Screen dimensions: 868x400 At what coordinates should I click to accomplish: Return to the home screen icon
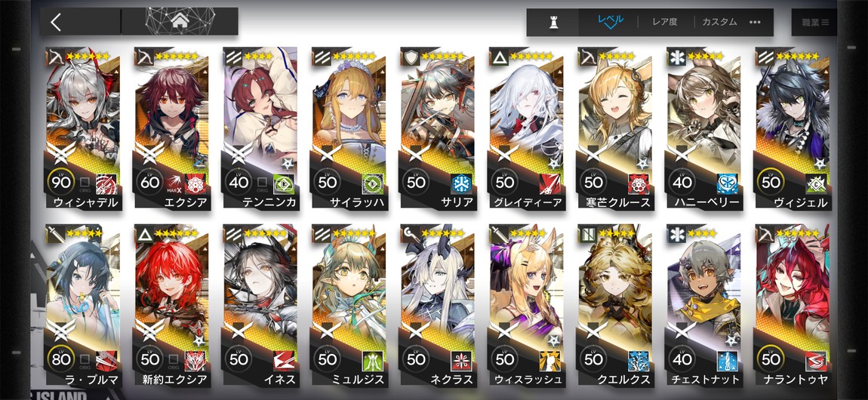[180, 22]
